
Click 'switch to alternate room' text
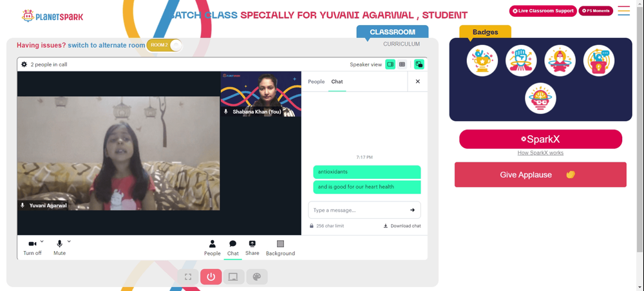(x=106, y=45)
